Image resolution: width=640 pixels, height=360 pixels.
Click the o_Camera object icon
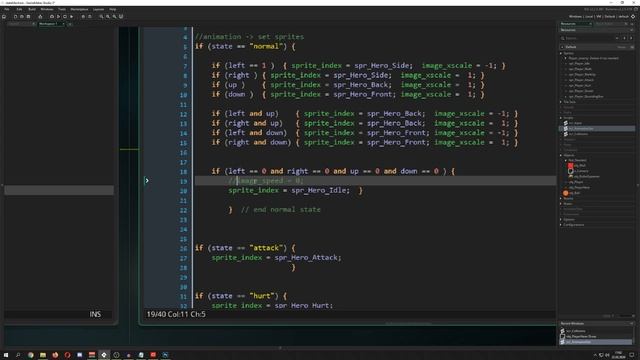[x=570, y=171]
